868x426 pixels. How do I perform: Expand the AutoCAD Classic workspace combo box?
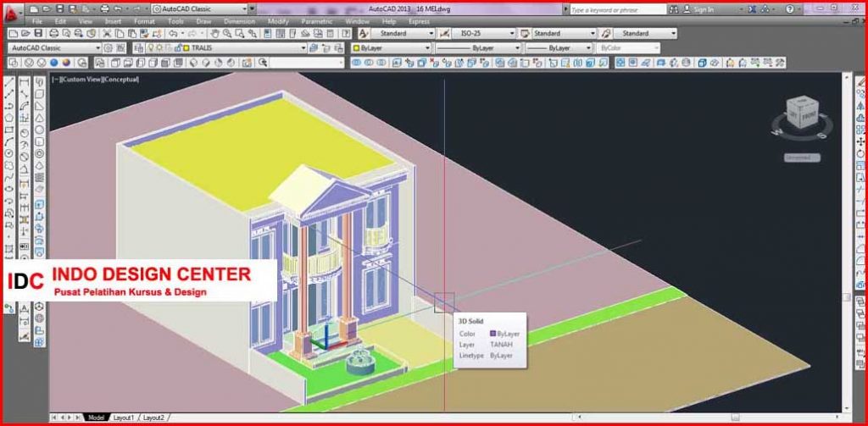click(x=98, y=48)
